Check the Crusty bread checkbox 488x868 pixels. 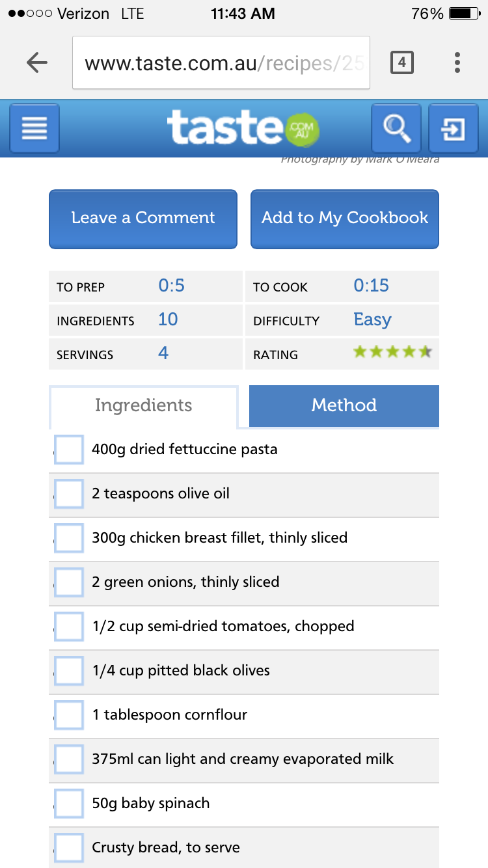69,848
